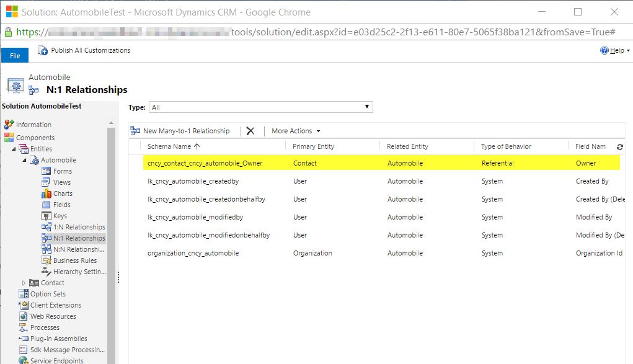Open the File menu
This screenshot has width=633, height=364.
(15, 56)
